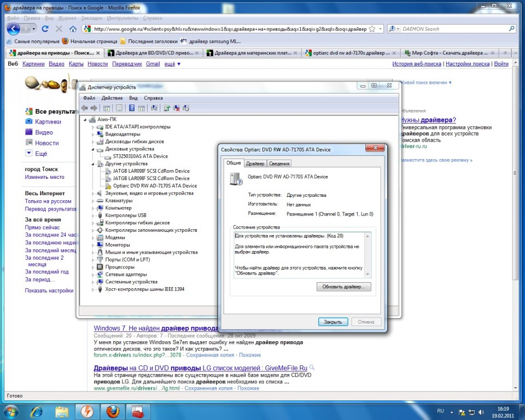Switch to Firefox via its taskbar icon
Image resolution: width=525 pixels, height=420 pixels.
113,412
